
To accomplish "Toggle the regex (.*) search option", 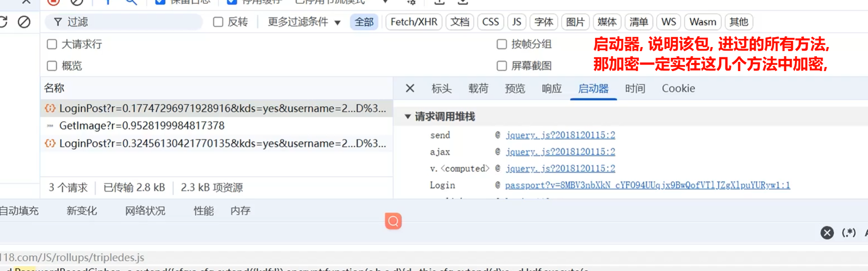I will 849,233.
